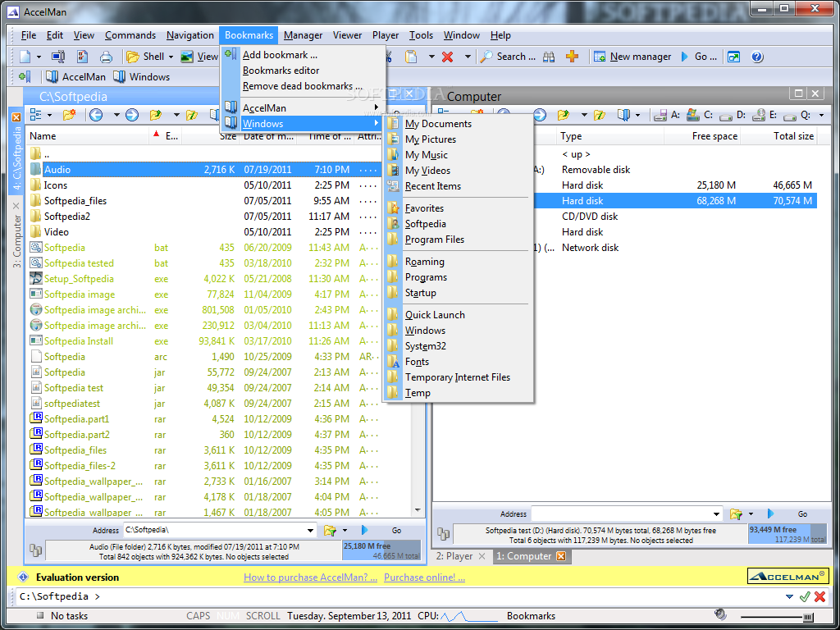This screenshot has width=840, height=630.
Task: Select drive A: in Computer panel toolbar
Action: (x=668, y=115)
